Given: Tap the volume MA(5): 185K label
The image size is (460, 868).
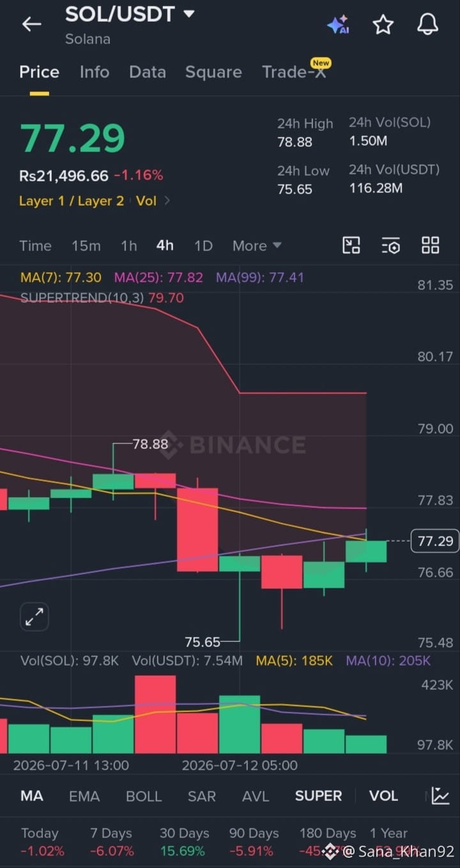Looking at the screenshot, I should pos(295,660).
